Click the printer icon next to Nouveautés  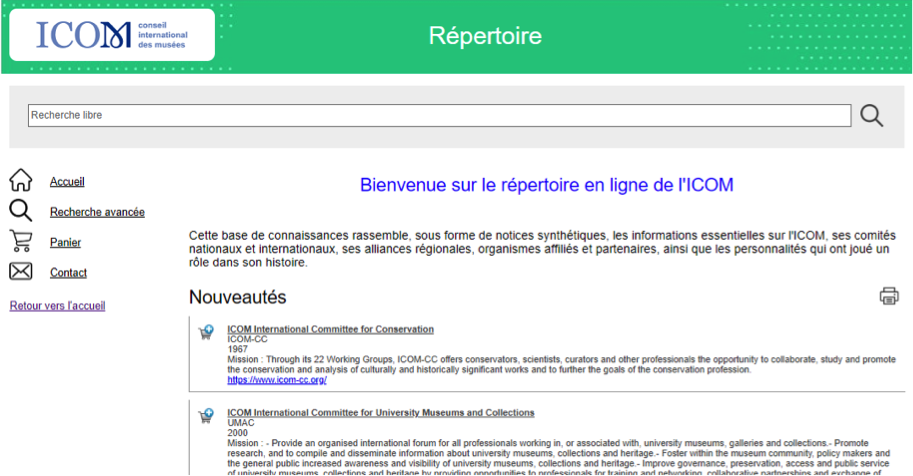click(x=889, y=296)
